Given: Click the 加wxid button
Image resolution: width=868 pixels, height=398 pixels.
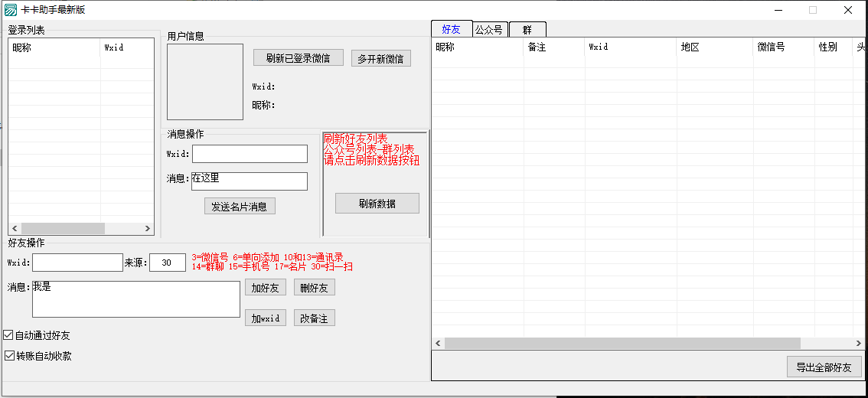Looking at the screenshot, I should pyautogui.click(x=266, y=318).
